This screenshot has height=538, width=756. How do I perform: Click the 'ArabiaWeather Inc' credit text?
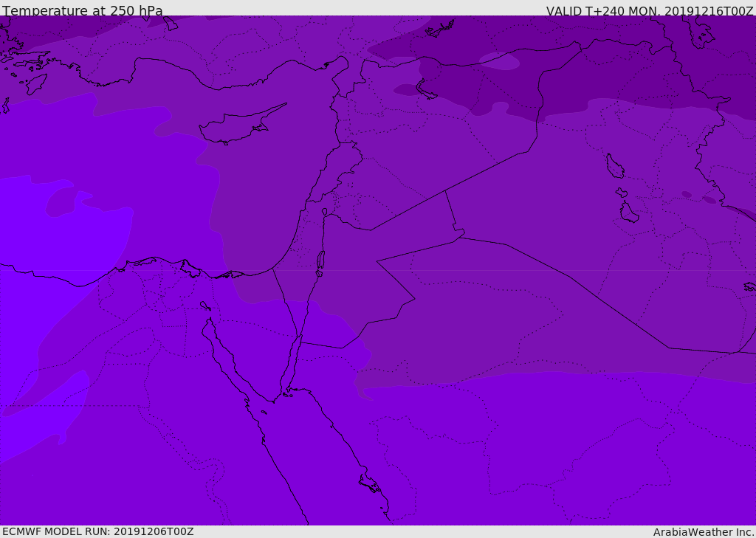pyautogui.click(x=703, y=532)
